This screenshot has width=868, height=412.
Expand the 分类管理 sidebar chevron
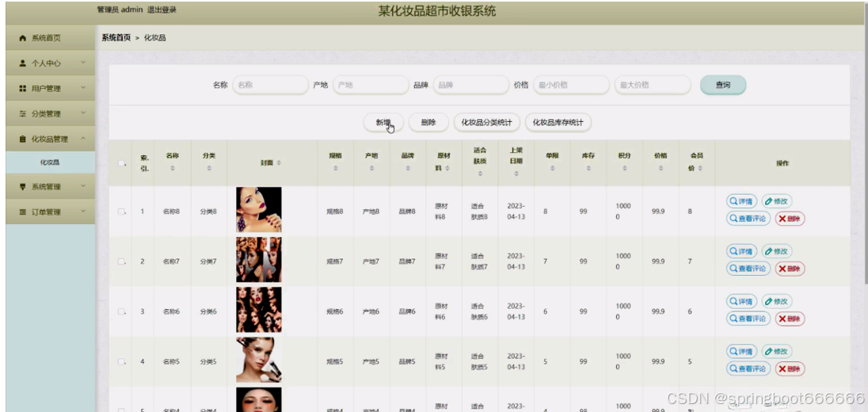[x=83, y=113]
